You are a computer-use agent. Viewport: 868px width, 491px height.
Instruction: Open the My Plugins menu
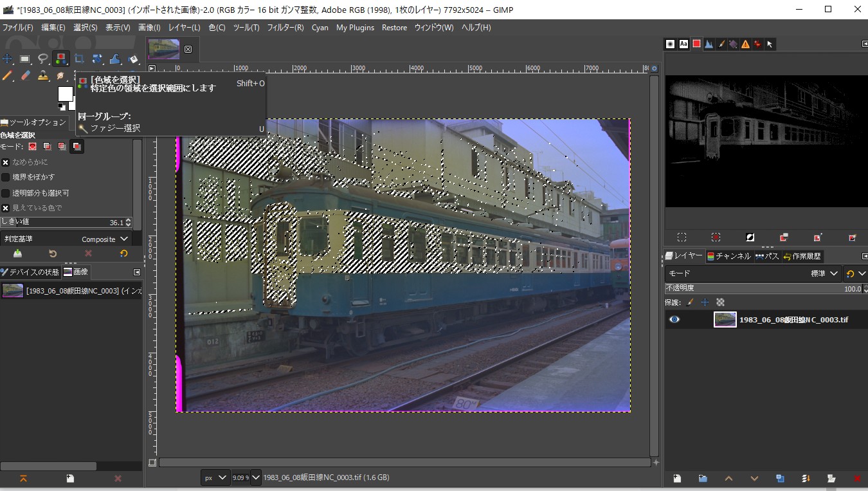pyautogui.click(x=355, y=28)
